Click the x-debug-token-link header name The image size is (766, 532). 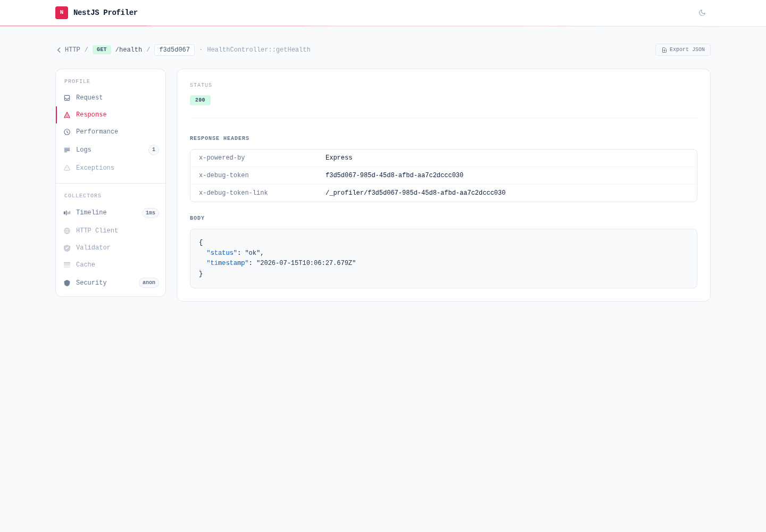click(234, 193)
